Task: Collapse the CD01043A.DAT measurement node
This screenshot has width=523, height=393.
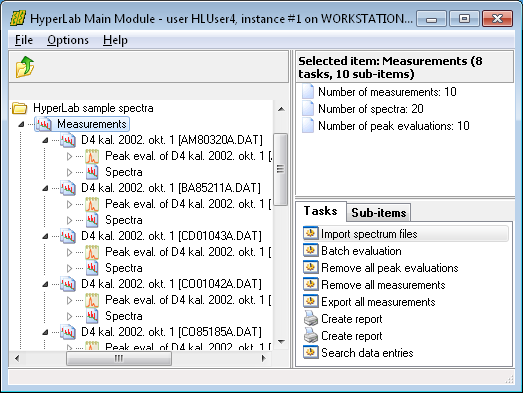Action: pyautogui.click(x=45, y=237)
